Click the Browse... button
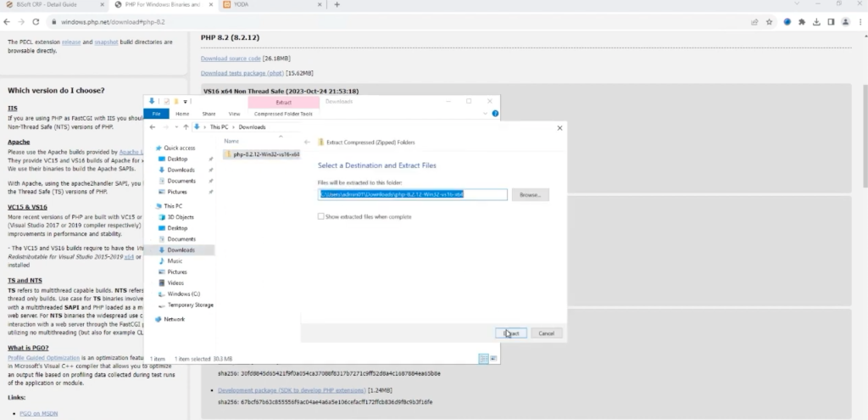Viewport: 868px width, 420px height. click(x=530, y=194)
